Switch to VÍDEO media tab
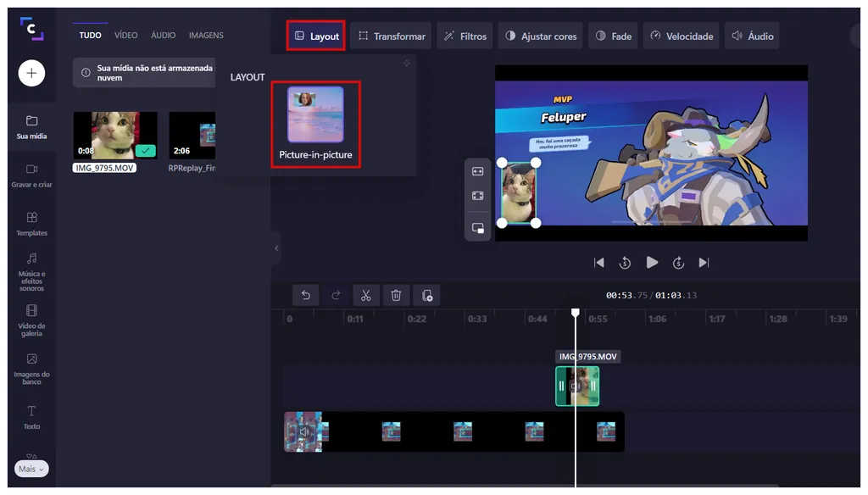 [x=125, y=36]
